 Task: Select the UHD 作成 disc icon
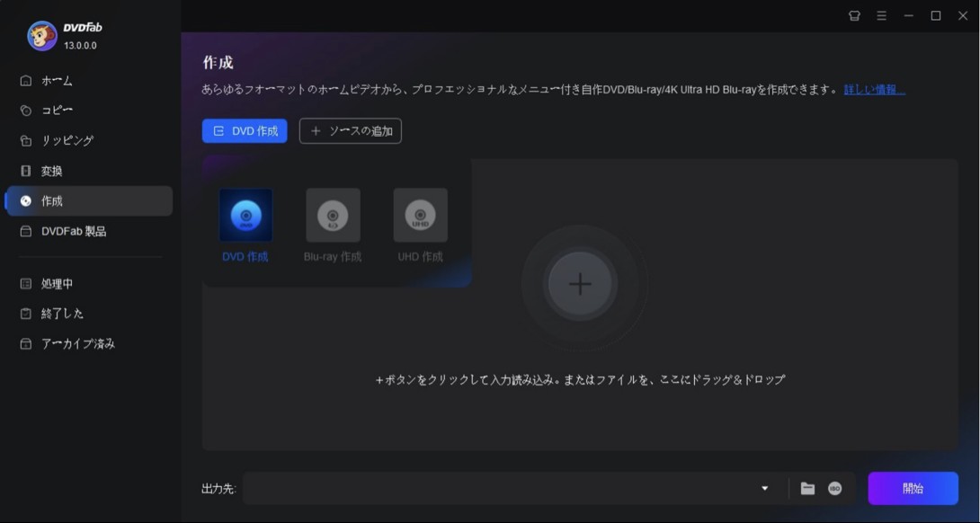[421, 215]
